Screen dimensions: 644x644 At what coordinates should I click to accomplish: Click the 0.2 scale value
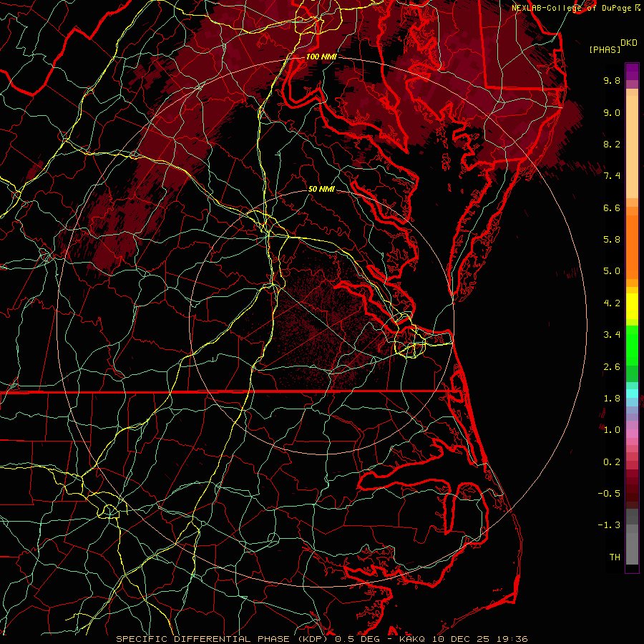[612, 462]
